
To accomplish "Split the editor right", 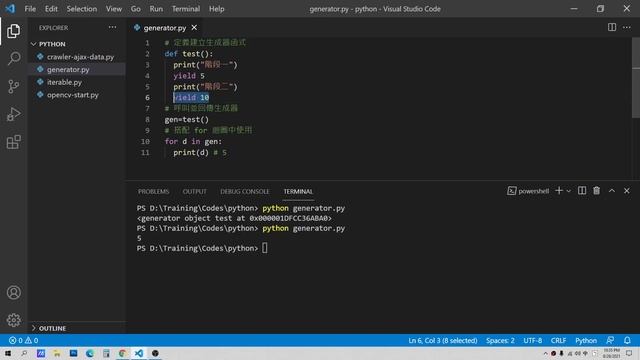I will click(611, 27).
